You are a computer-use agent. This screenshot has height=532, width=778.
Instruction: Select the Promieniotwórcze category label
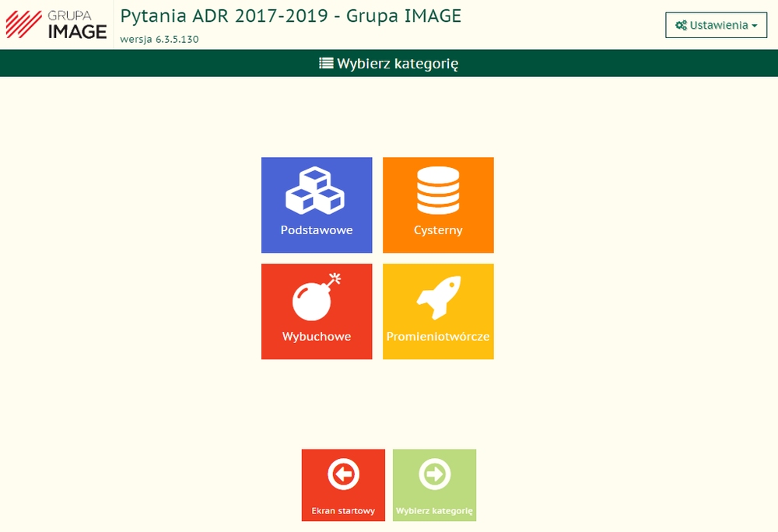438,337
